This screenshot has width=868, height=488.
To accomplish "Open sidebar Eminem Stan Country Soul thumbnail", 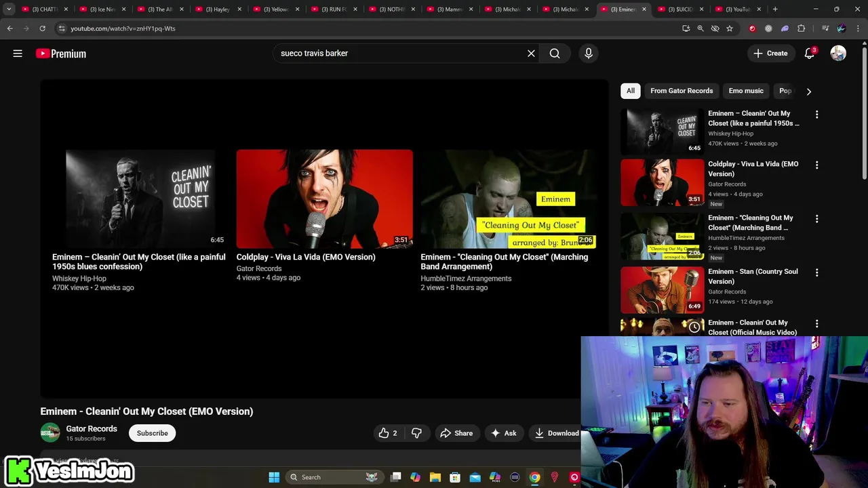I will pos(663,289).
